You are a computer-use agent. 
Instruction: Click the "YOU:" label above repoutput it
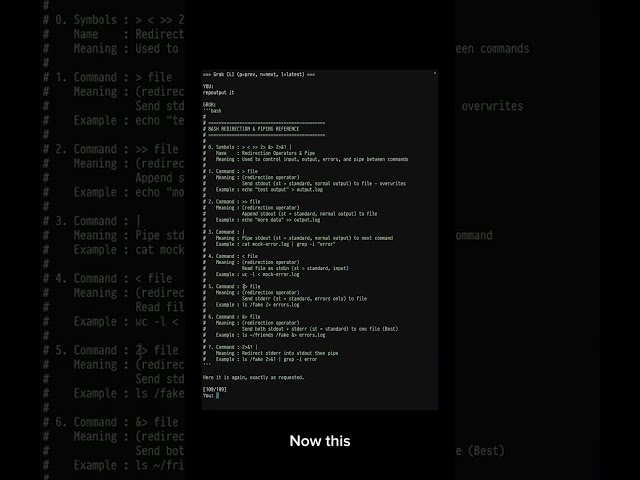click(208, 87)
